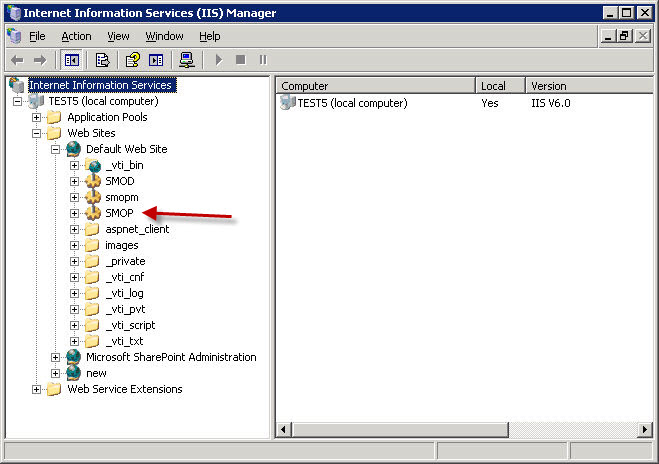Click the horizontal scrollbar left arrow
Viewport: 659px width, 464px height.
point(283,430)
